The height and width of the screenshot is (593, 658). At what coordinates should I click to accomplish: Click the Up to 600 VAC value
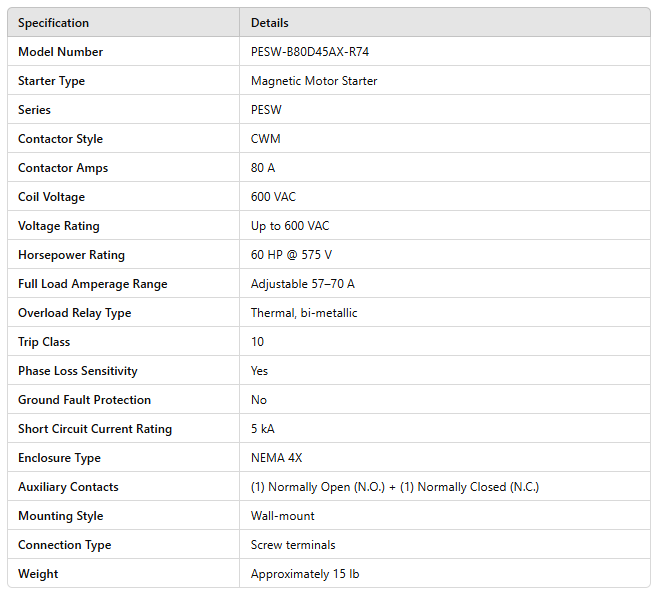[x=290, y=226]
